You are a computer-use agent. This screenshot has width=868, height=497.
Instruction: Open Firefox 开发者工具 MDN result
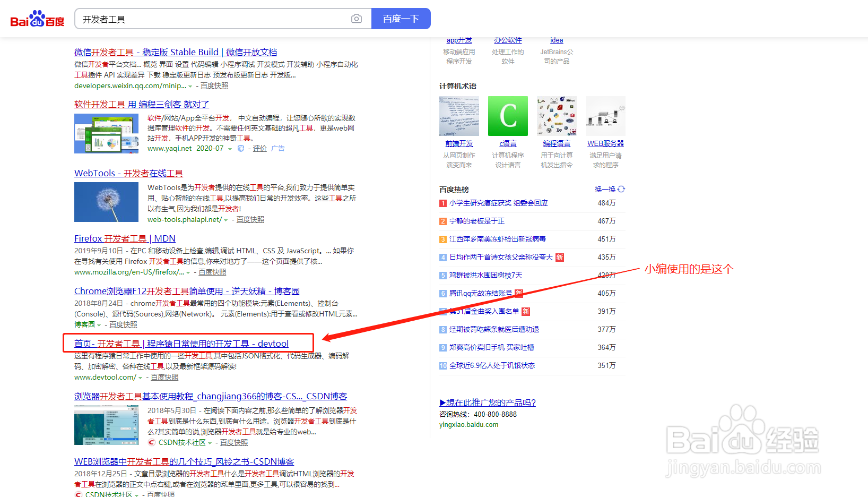point(125,238)
